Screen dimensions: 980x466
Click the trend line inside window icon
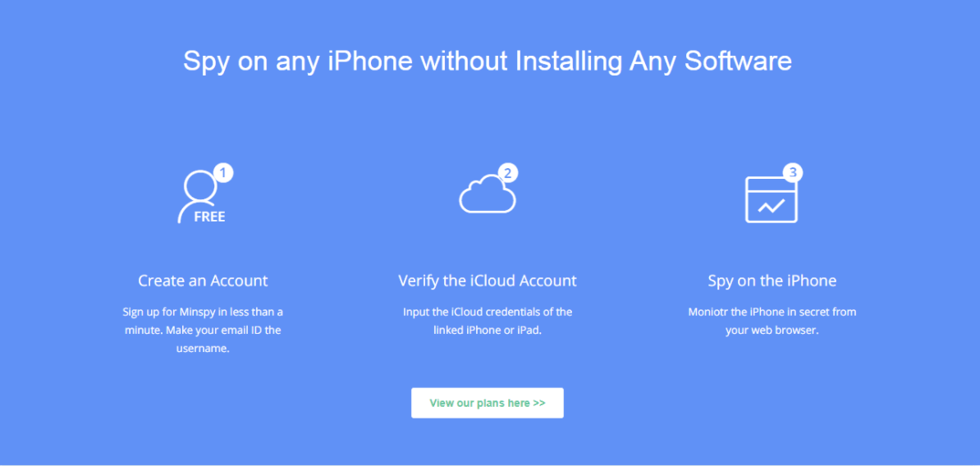(772, 205)
